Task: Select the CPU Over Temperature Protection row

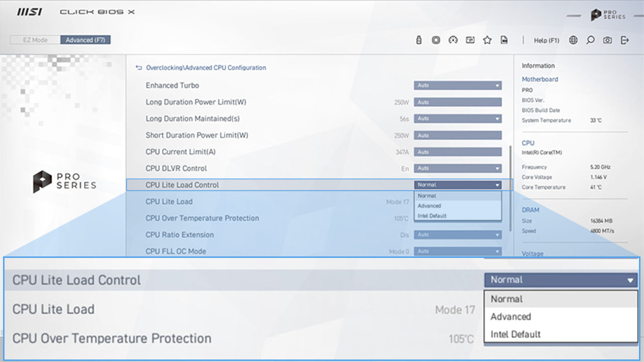Action: click(202, 218)
